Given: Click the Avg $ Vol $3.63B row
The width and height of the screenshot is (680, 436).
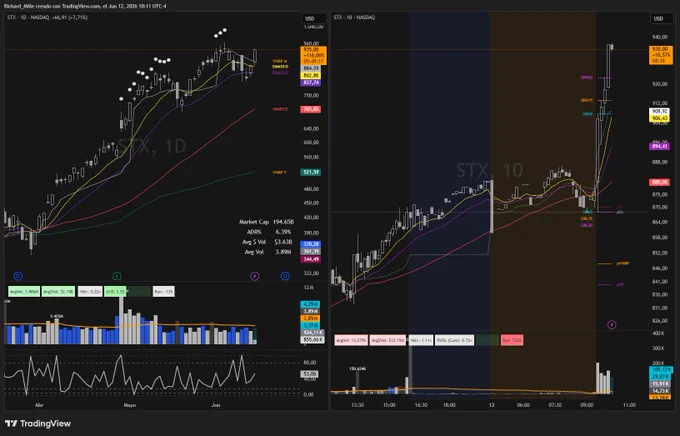Looking at the screenshot, I should click(267, 242).
